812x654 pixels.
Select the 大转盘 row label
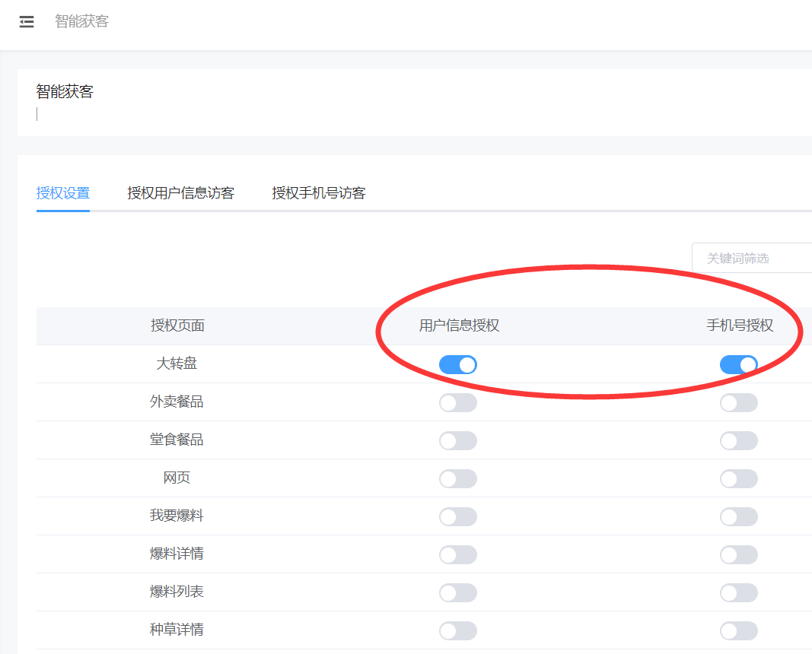point(177,364)
